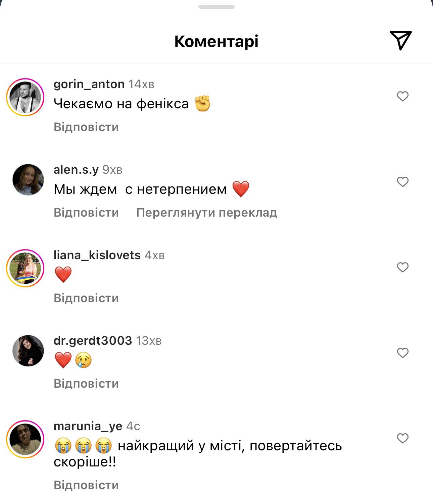Tap heart icon on marunia_ye's comment
This screenshot has height=504, width=433.
coord(402,439)
